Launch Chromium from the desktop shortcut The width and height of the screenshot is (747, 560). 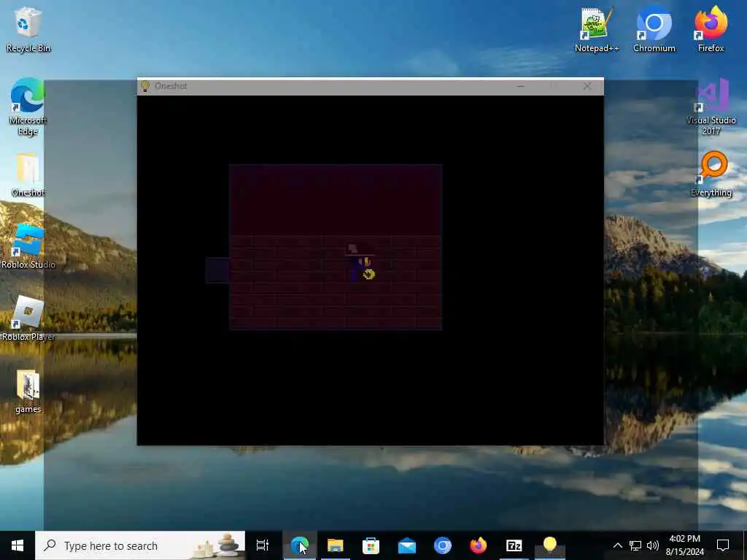click(x=654, y=29)
